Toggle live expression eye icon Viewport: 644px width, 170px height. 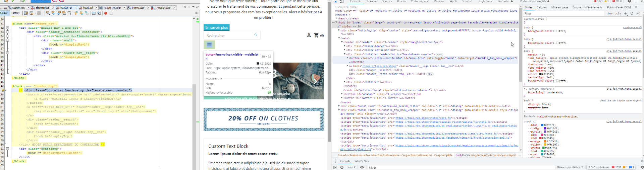click(362, 167)
